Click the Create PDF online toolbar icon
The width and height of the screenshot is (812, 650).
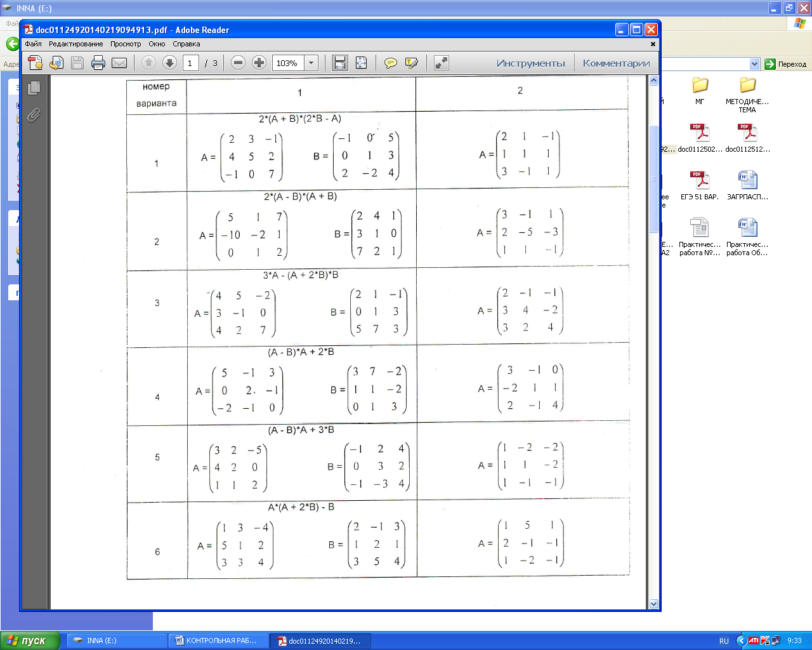[x=36, y=63]
